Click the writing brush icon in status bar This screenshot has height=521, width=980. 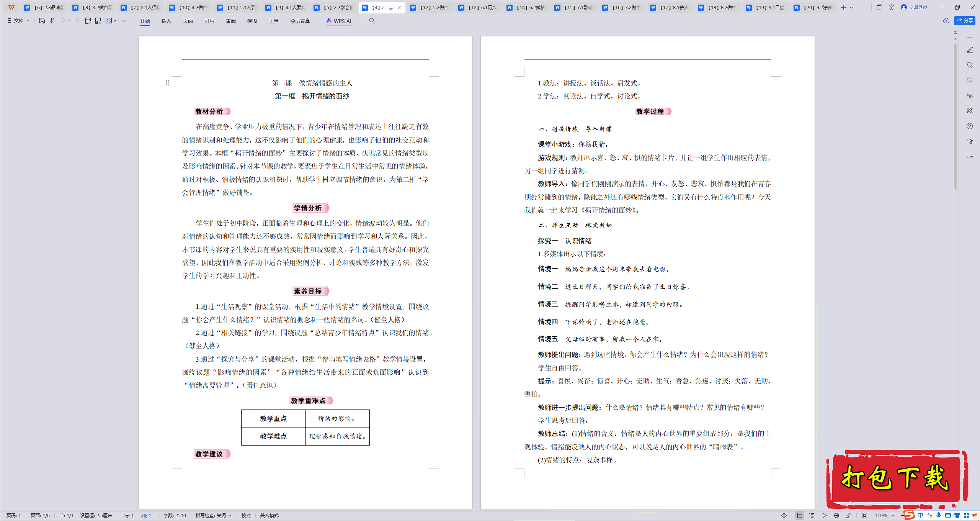coord(849,516)
